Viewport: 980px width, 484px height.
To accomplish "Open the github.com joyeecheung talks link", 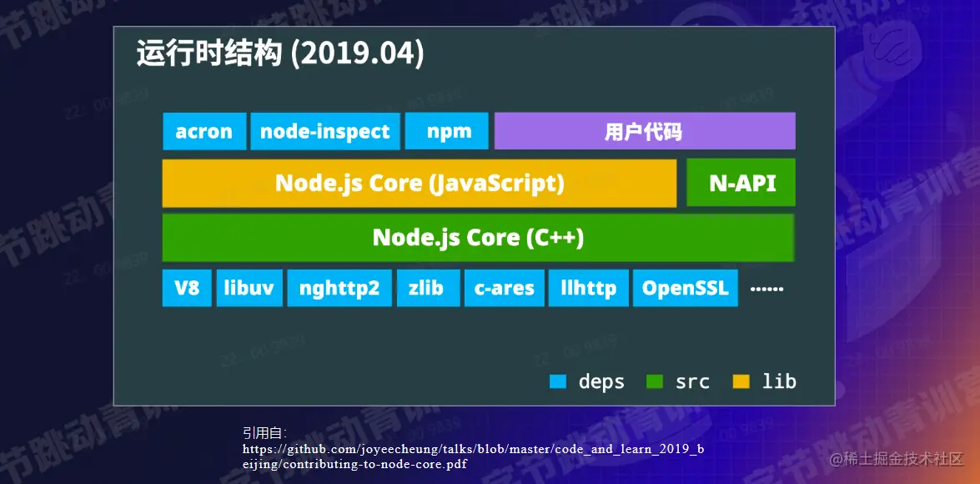I will 473,457.
